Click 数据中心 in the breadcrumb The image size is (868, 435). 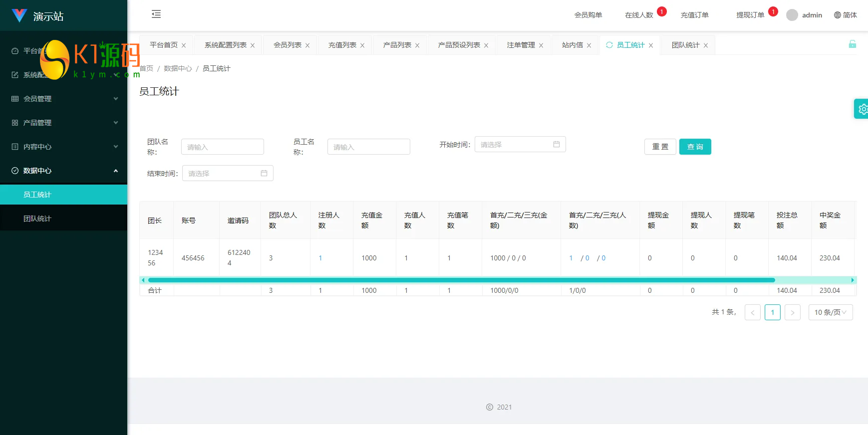pyautogui.click(x=178, y=68)
